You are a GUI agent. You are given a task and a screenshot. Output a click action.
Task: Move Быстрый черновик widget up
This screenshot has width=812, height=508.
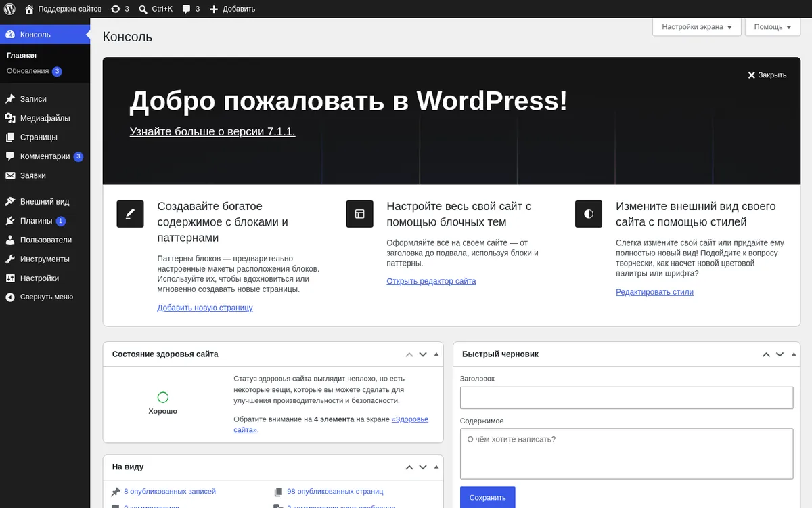click(766, 354)
